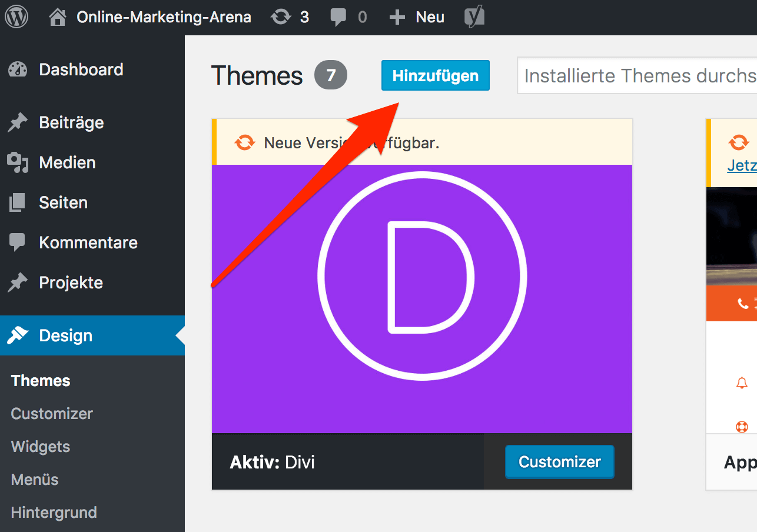
Task: Open the comments bubble in admin bar
Action: tap(338, 18)
